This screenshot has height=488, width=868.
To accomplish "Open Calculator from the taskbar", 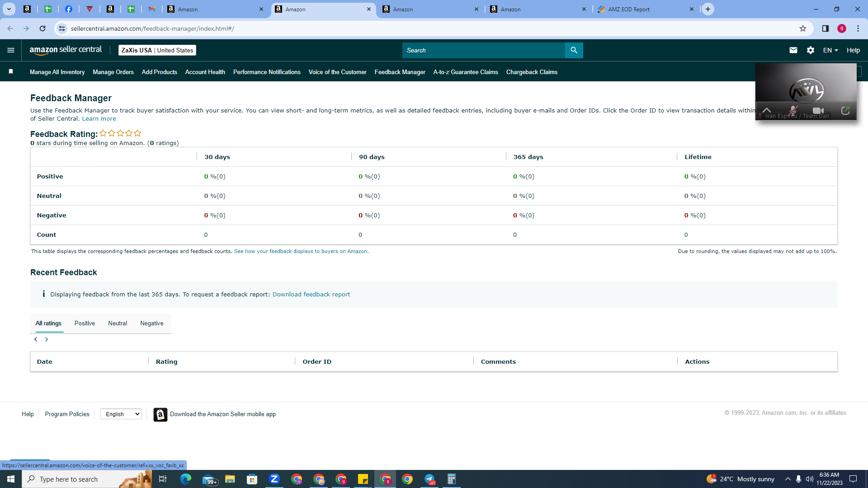I will [452, 479].
